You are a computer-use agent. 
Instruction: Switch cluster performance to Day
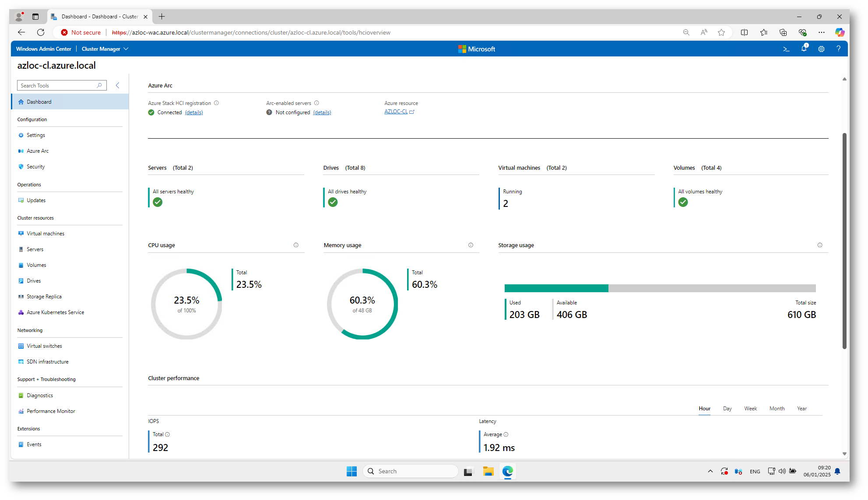click(727, 409)
